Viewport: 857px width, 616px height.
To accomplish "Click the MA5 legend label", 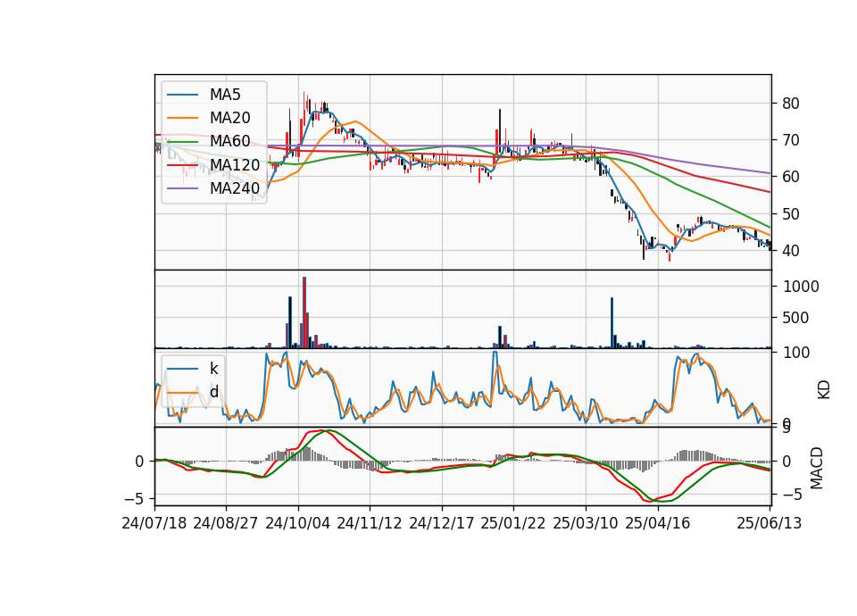I will 225,95.
